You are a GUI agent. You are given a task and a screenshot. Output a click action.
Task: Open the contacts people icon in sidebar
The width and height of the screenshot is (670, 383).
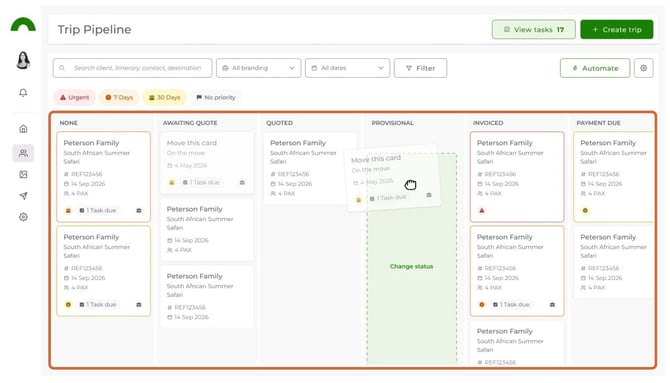24,153
